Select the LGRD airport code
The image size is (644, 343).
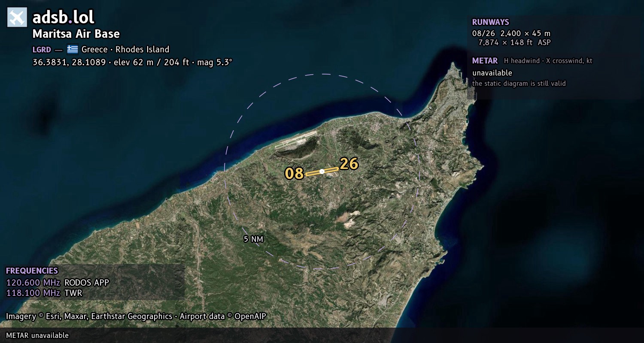42,49
